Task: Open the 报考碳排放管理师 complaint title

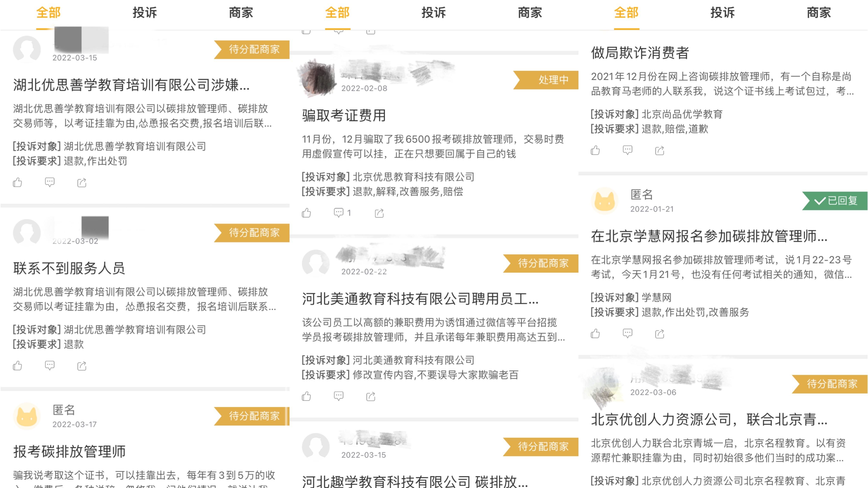Action: [x=69, y=451]
